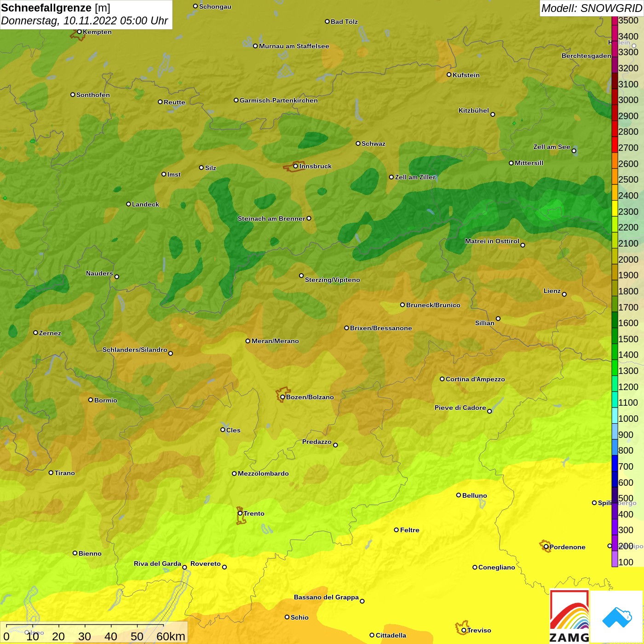Click the Conegliano label
The width and height of the screenshot is (644, 644).
[497, 567]
